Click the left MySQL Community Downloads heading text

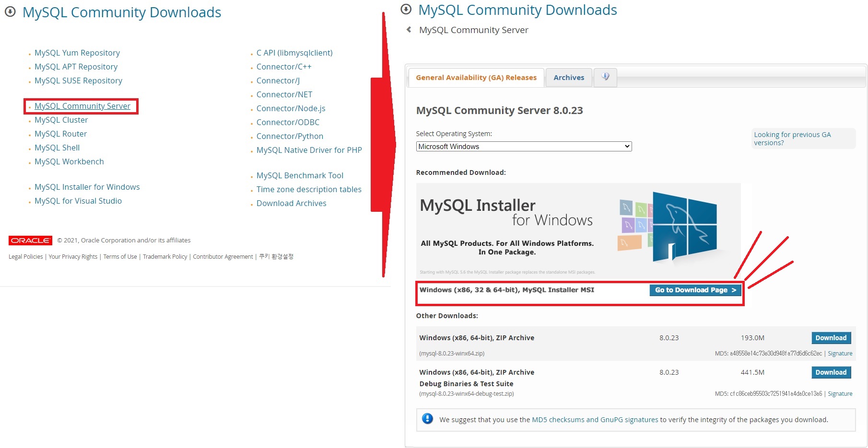(x=122, y=12)
